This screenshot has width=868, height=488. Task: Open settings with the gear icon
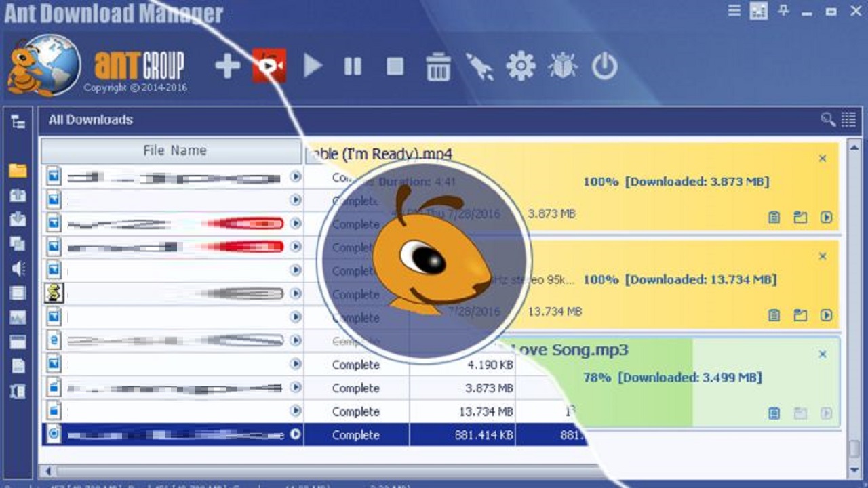click(x=521, y=66)
